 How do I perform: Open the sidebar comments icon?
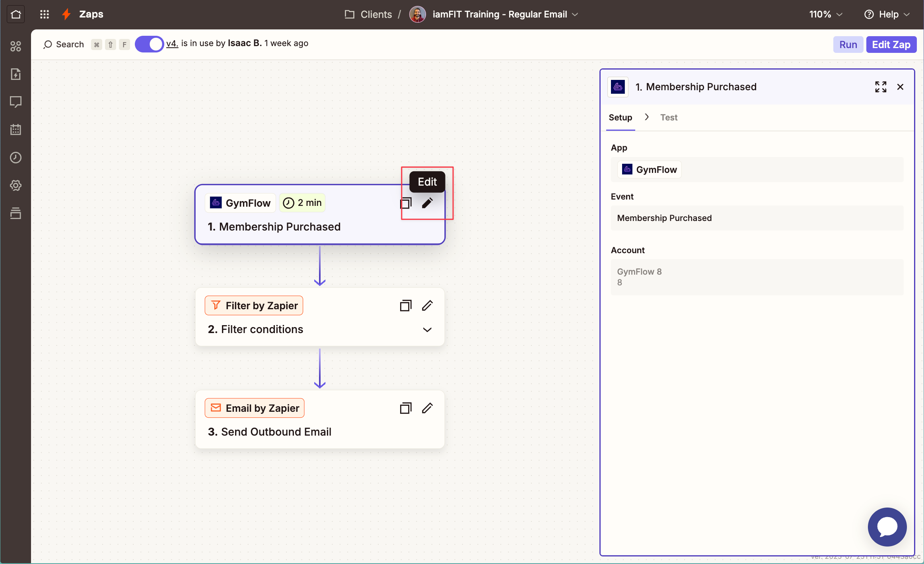tap(16, 102)
